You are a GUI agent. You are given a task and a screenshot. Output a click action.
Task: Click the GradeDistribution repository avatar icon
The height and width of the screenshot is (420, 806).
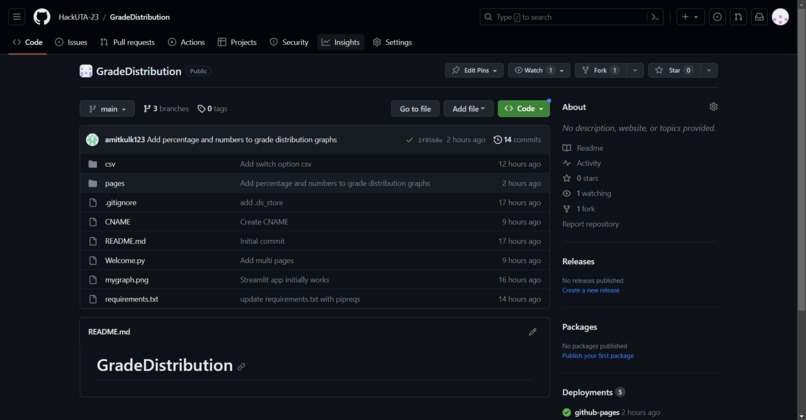pyautogui.click(x=86, y=71)
